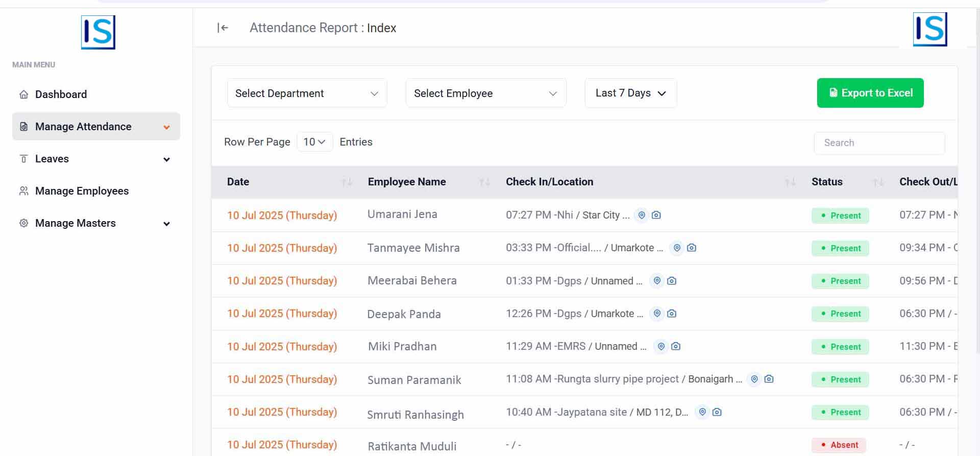This screenshot has width=980, height=456.
Task: View location pin for Meerabai Behera check-in
Action: coord(657,281)
